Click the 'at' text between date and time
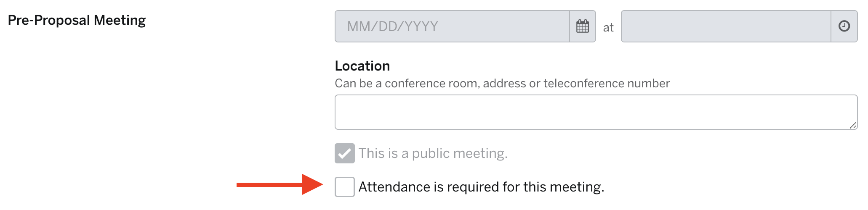 [608, 28]
